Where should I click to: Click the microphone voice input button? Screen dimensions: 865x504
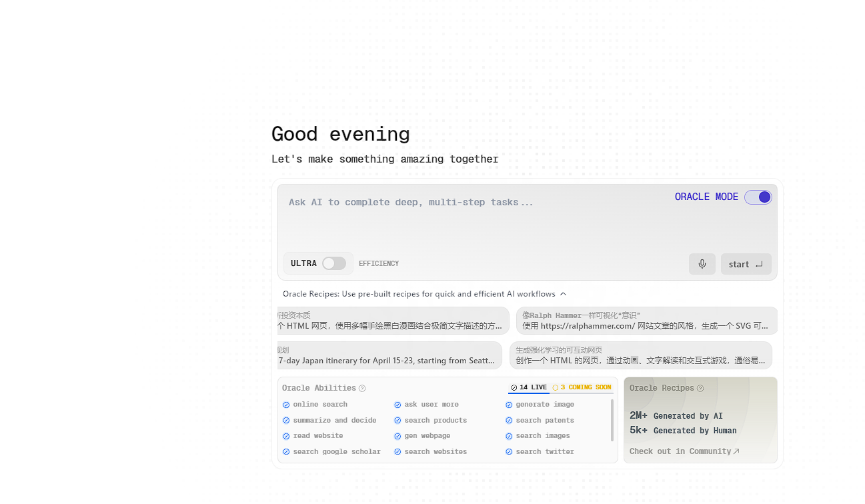pos(702,264)
